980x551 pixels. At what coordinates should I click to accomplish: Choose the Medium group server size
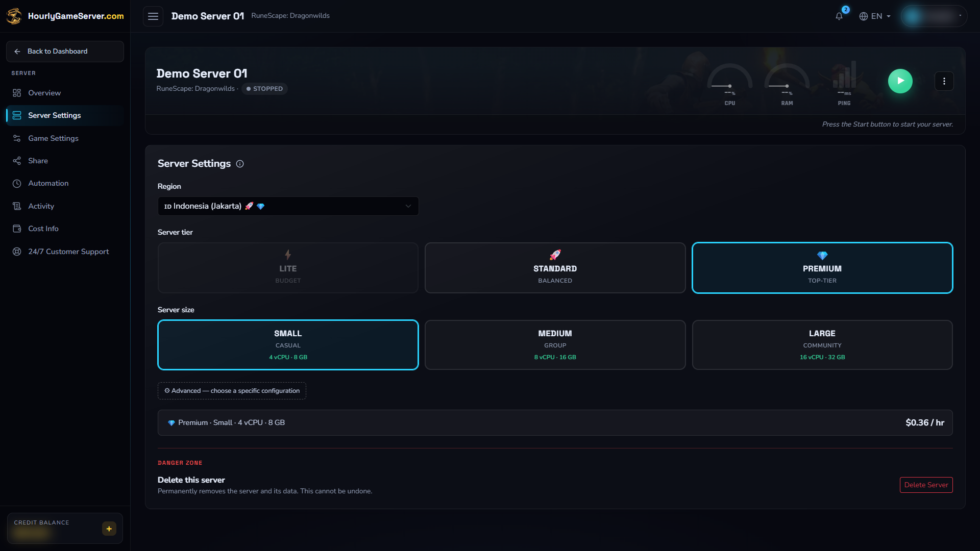[x=555, y=345]
